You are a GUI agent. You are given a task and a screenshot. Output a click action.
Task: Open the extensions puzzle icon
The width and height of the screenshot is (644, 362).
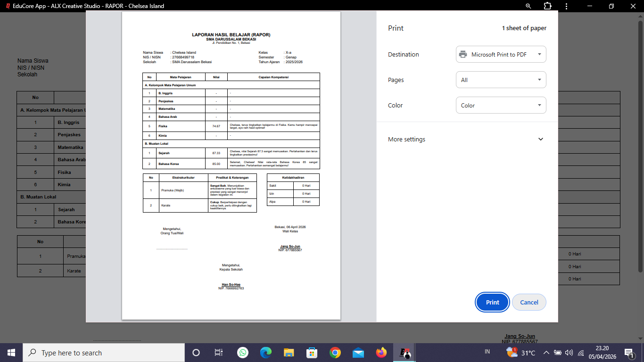(x=547, y=6)
